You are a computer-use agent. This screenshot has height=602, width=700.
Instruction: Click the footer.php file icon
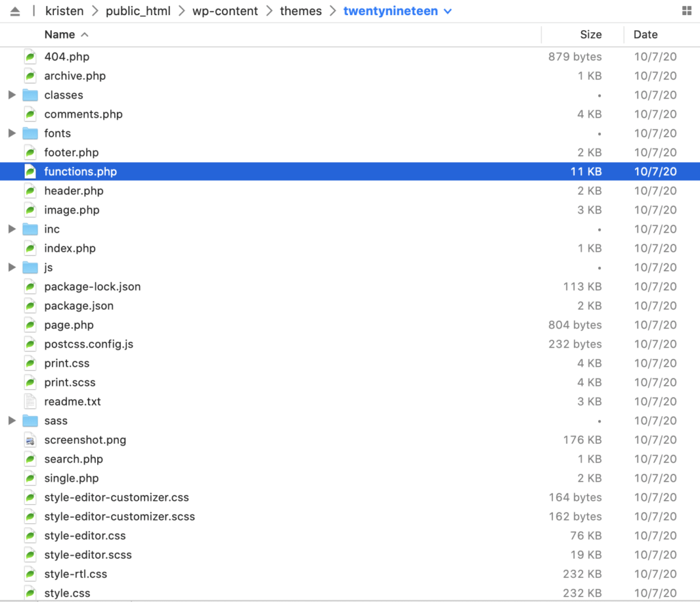(30, 153)
